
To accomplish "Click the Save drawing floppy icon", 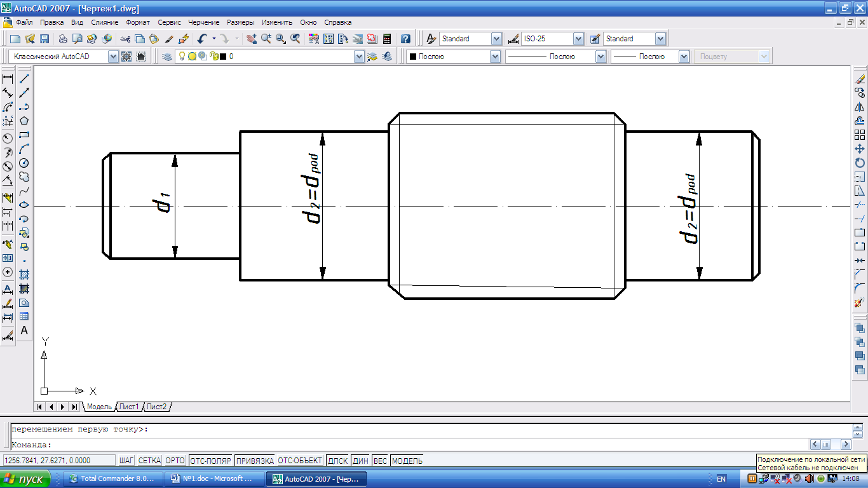I will [44, 39].
